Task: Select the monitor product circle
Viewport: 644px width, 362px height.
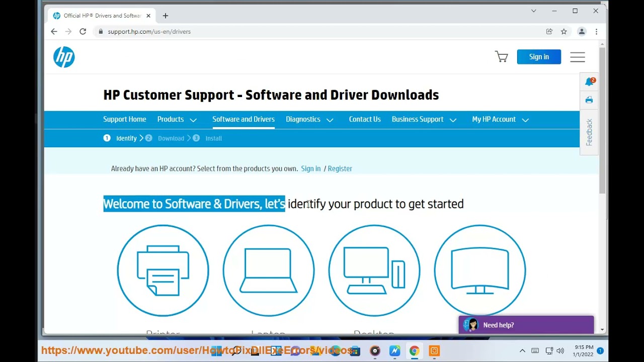Action: [x=480, y=270]
